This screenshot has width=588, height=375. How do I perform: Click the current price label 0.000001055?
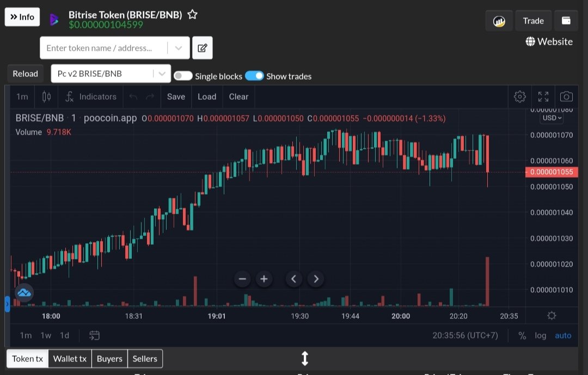point(551,172)
